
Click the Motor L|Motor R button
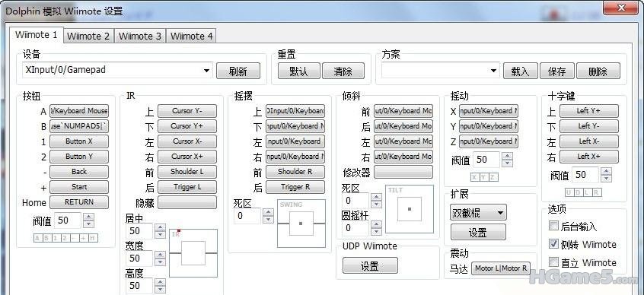501,268
